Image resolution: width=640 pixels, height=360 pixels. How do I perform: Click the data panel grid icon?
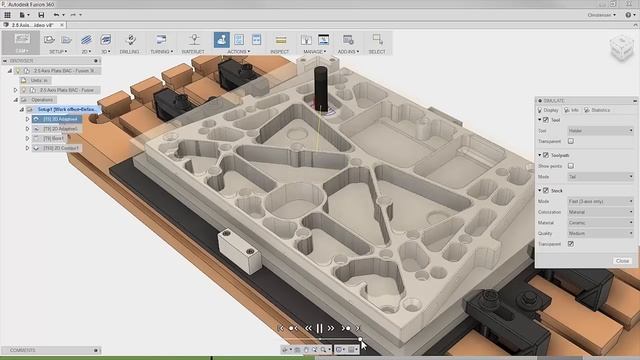[x=7, y=15]
